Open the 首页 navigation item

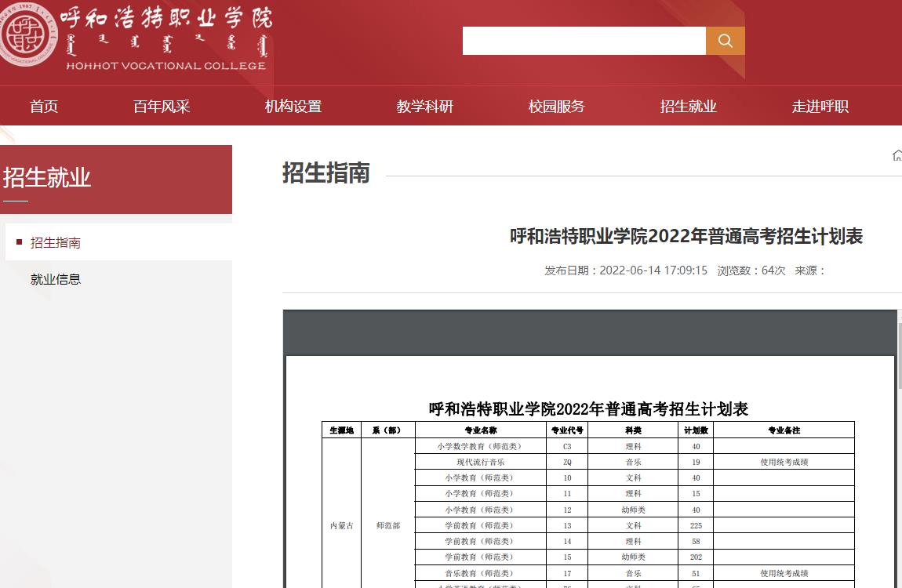(44, 107)
